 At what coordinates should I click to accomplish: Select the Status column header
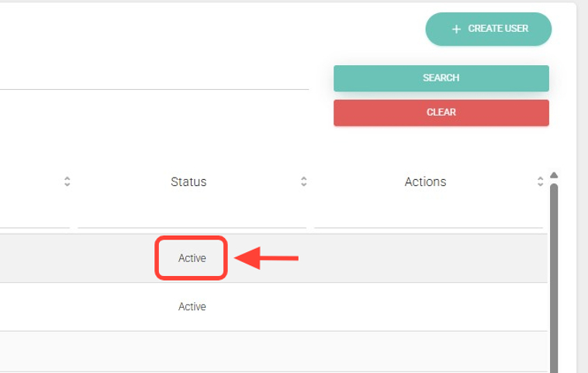(189, 181)
